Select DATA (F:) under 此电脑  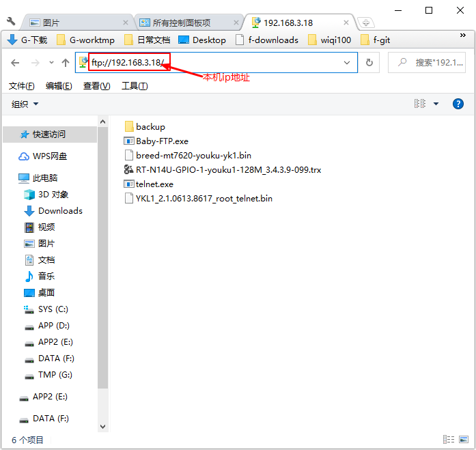tap(49, 358)
